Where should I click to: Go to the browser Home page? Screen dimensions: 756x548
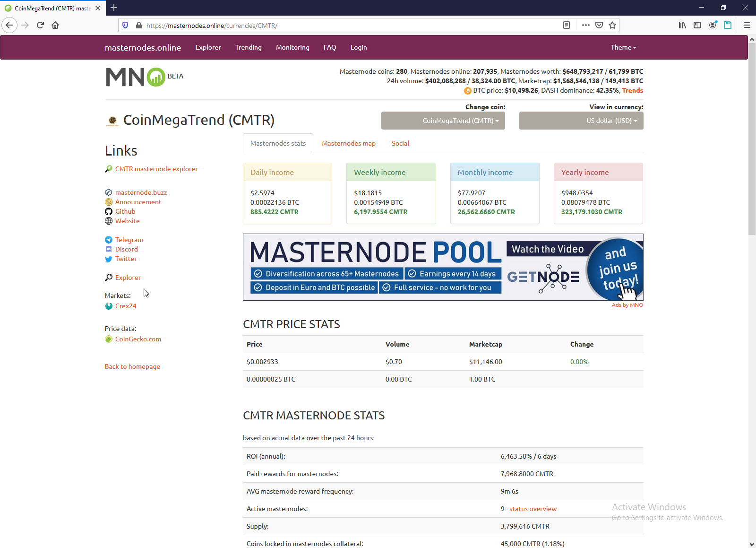pos(55,25)
